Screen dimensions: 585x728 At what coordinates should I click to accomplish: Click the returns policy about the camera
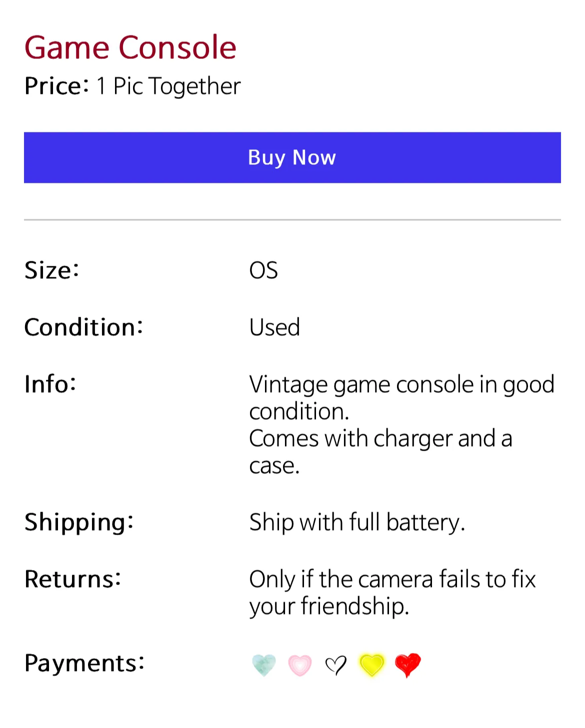392,593
